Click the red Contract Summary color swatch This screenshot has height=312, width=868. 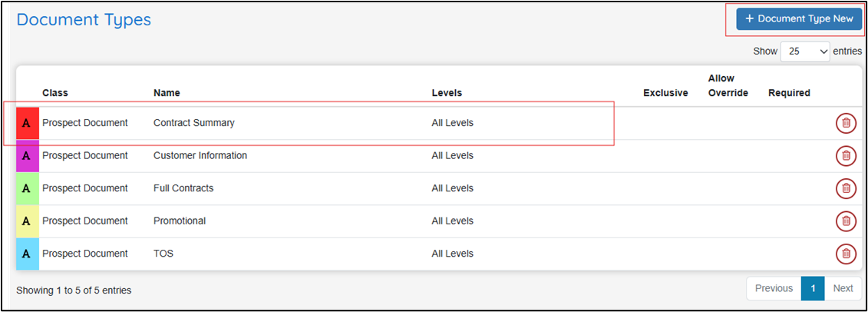pyautogui.click(x=28, y=123)
